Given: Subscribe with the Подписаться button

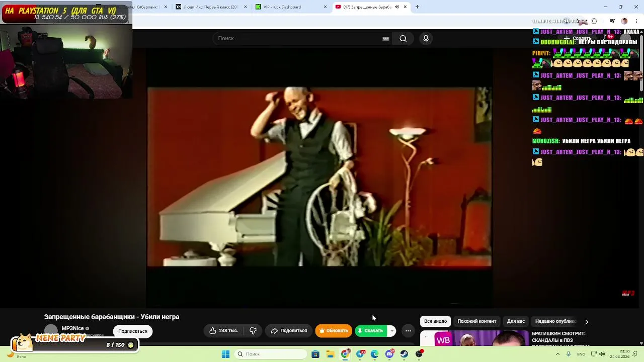Looking at the screenshot, I should [x=133, y=331].
